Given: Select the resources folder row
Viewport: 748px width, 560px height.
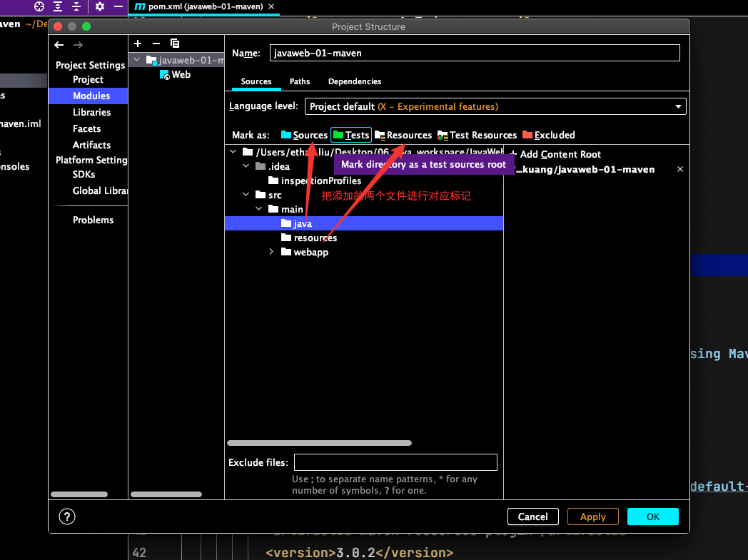Looking at the screenshot, I should point(364,238).
